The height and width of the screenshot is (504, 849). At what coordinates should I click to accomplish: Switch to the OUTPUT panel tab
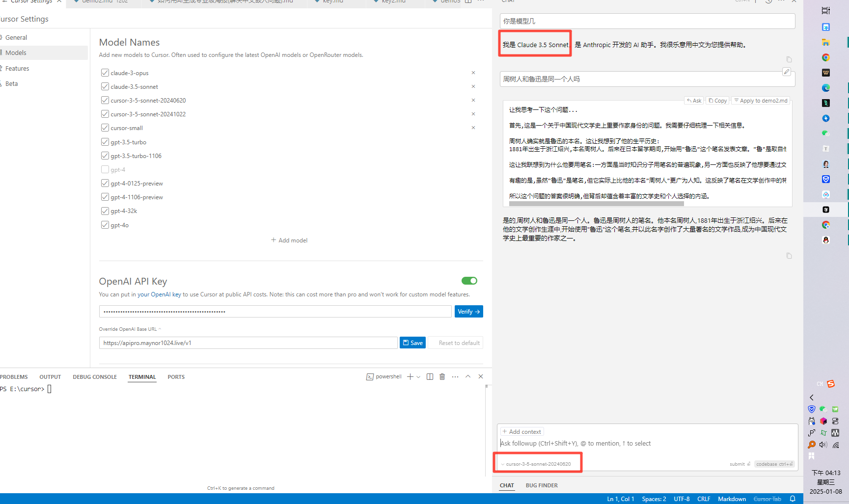pyautogui.click(x=50, y=377)
